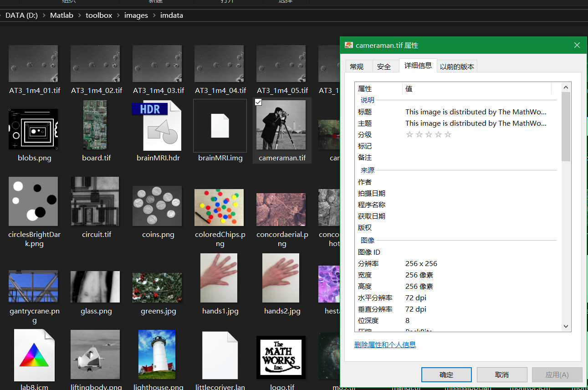This screenshot has width=588, height=390.
Task: Uncheck the cameraman.tif selection checkbox
Action: 258,103
